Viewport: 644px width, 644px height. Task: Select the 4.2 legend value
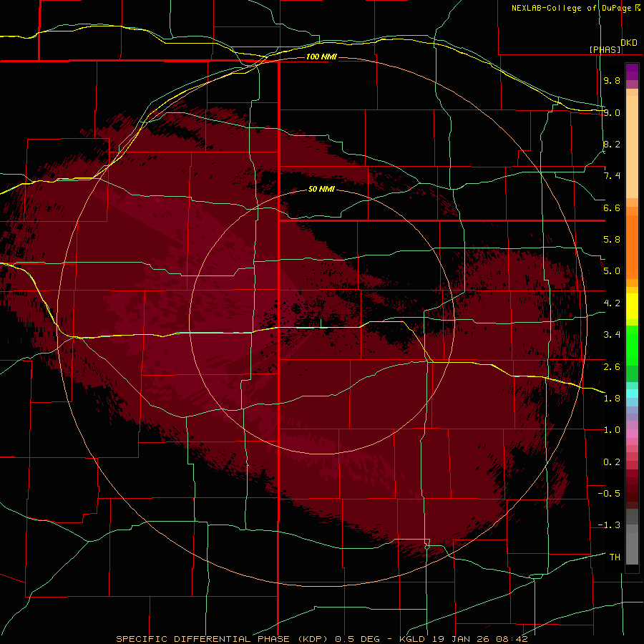pos(612,303)
